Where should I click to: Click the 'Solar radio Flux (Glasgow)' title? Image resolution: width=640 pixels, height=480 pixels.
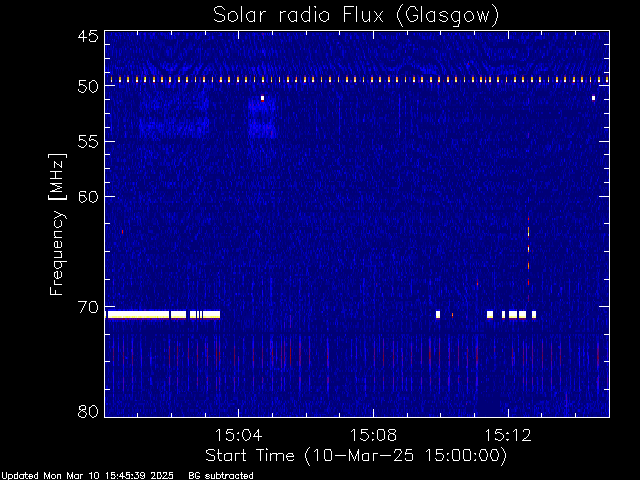pos(356,16)
